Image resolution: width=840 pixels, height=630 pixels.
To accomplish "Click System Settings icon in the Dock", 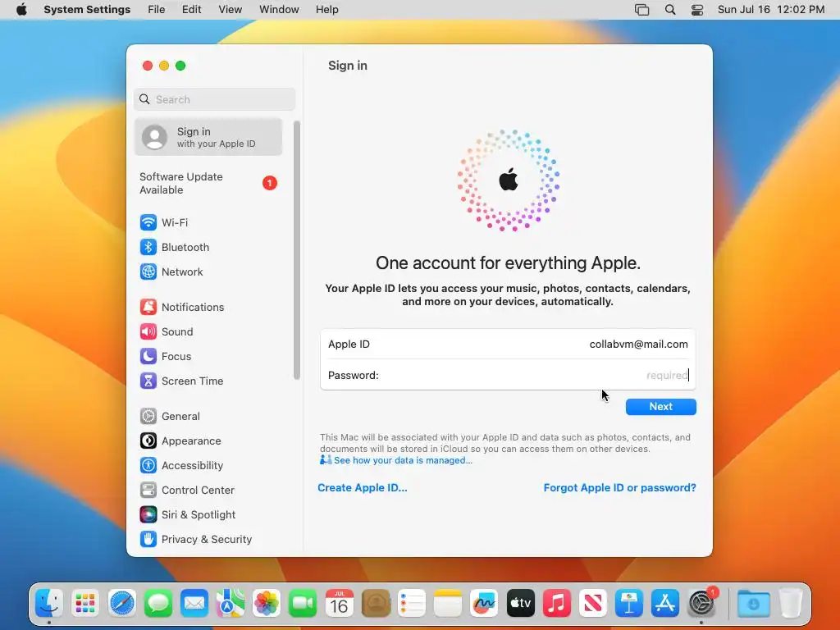I will pos(702,604).
